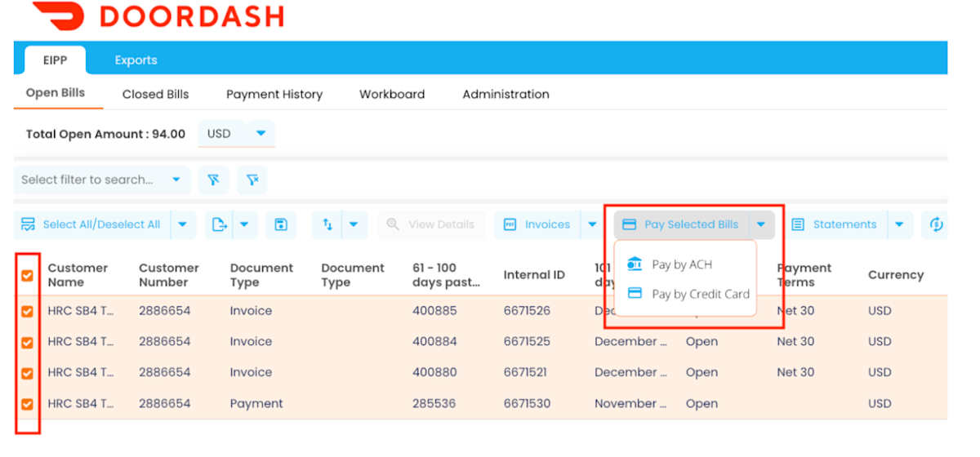The height and width of the screenshot is (457, 980).
Task: Open the Select All/Deselect All dropdown arrow
Action: click(x=183, y=224)
